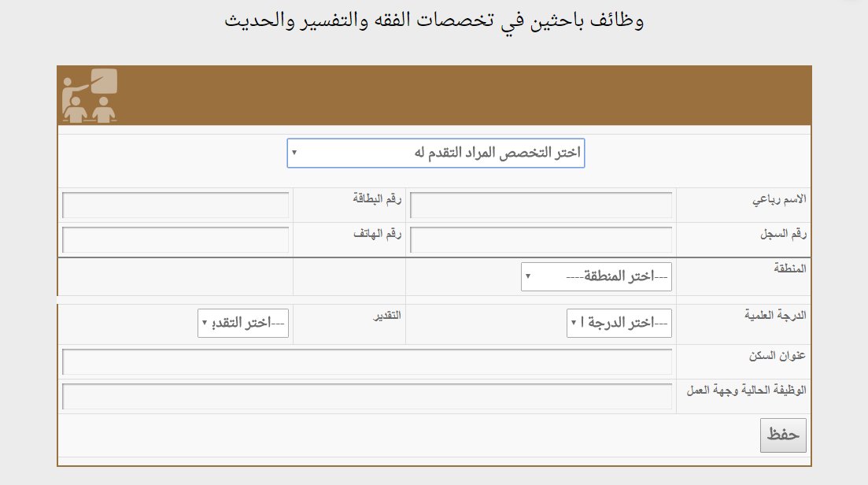Click the phone number (رقم الهاتف) field

175,239
